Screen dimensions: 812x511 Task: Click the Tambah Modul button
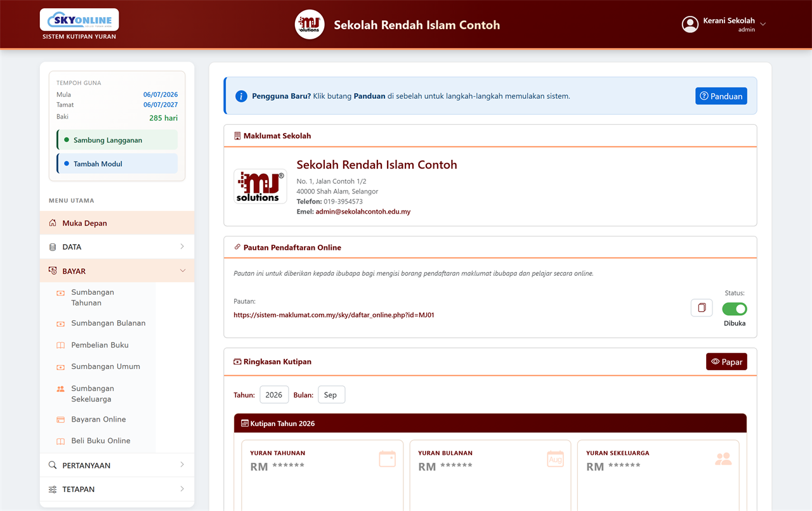pyautogui.click(x=117, y=164)
